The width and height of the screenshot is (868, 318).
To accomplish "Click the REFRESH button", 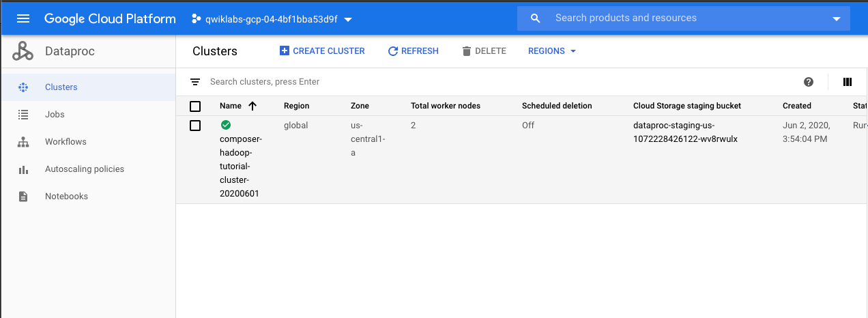I will [x=413, y=51].
